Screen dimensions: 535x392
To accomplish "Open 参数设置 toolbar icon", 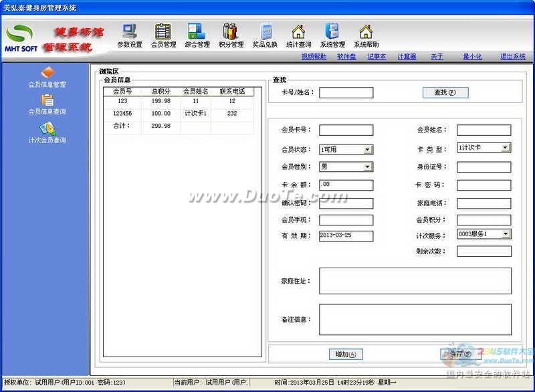I will tap(129, 31).
